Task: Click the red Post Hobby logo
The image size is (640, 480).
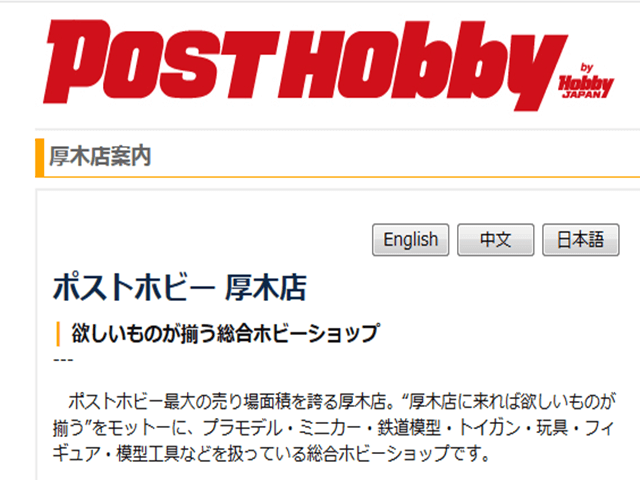Action: [x=305, y=64]
